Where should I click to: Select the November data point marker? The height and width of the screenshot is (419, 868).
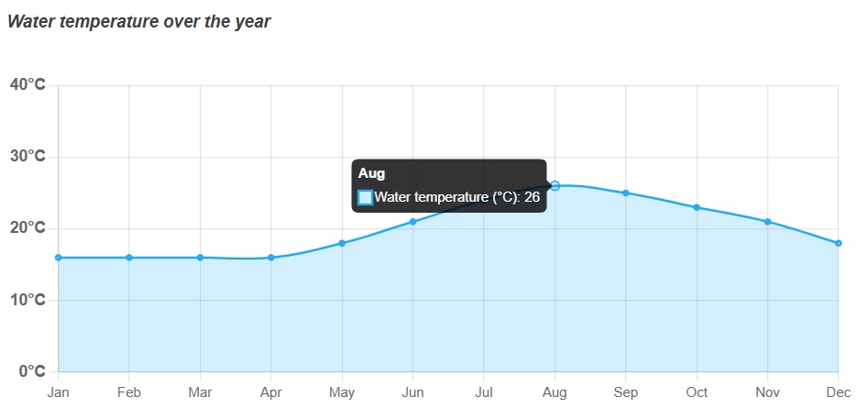[x=767, y=221]
